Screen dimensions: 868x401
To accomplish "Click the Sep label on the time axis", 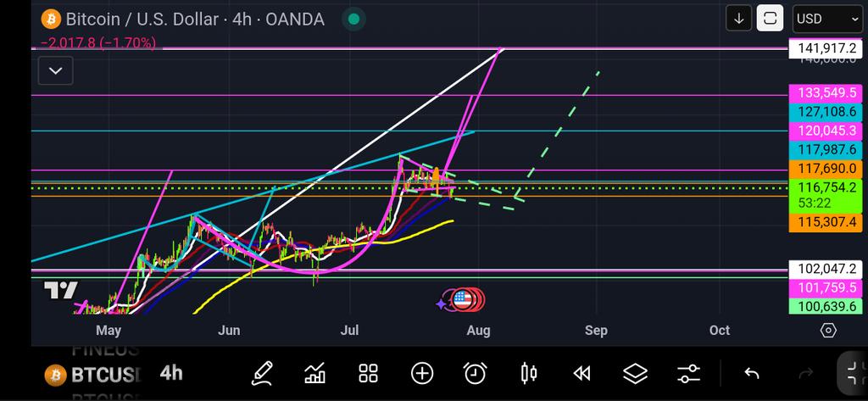I will (596, 331).
